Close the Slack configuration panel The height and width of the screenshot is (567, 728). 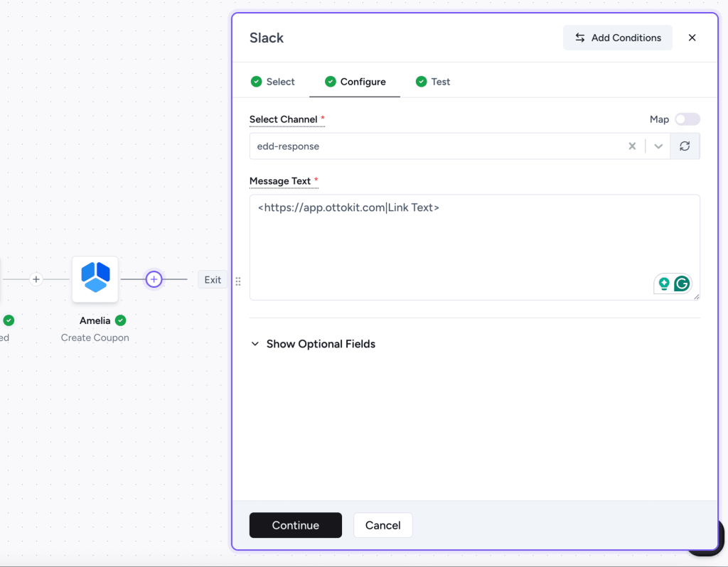692,38
